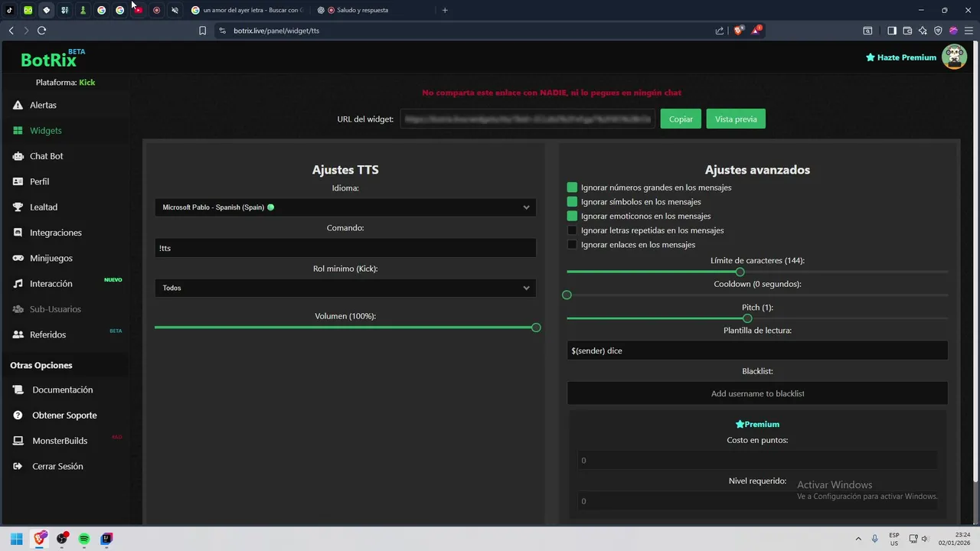Click the Vista previa button
Viewport: 980px width, 551px height.
tap(736, 119)
